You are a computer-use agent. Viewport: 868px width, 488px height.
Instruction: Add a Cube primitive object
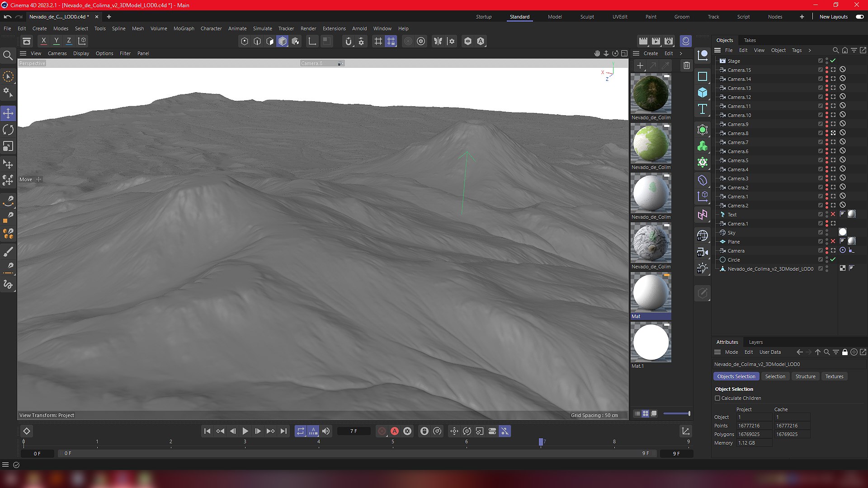[x=703, y=93]
